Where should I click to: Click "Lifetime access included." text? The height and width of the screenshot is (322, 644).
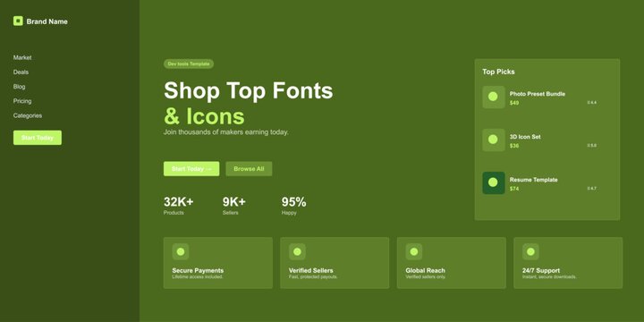[198, 276]
